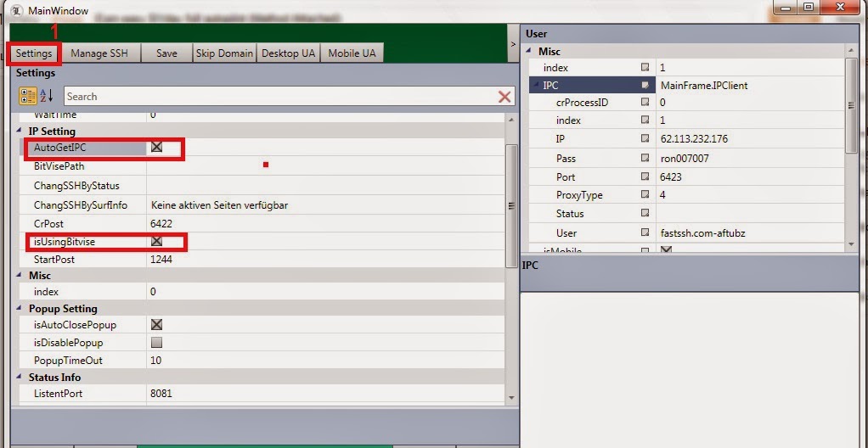The image size is (868, 448).
Task: Switch to Mobile UA tab
Action: click(352, 53)
